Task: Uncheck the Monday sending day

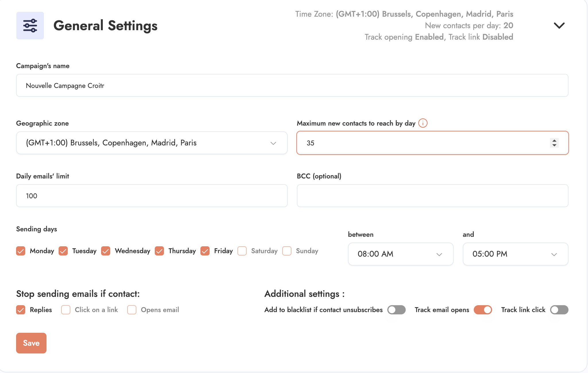Action: (21, 251)
